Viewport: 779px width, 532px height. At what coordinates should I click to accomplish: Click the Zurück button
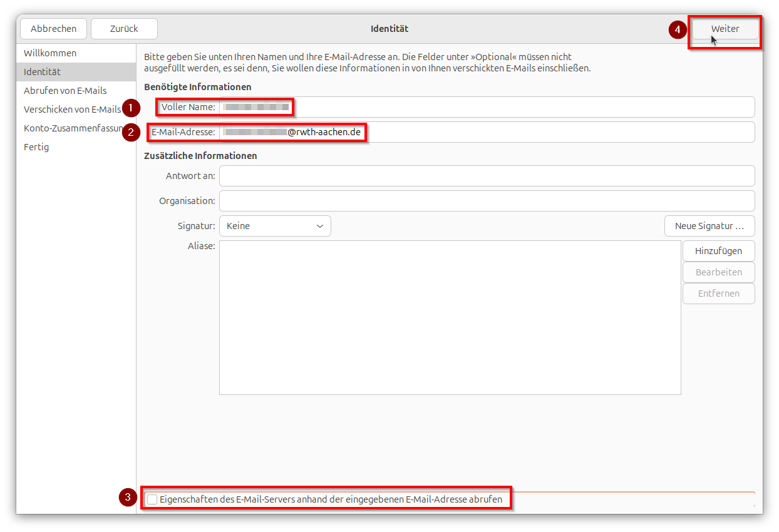123,29
